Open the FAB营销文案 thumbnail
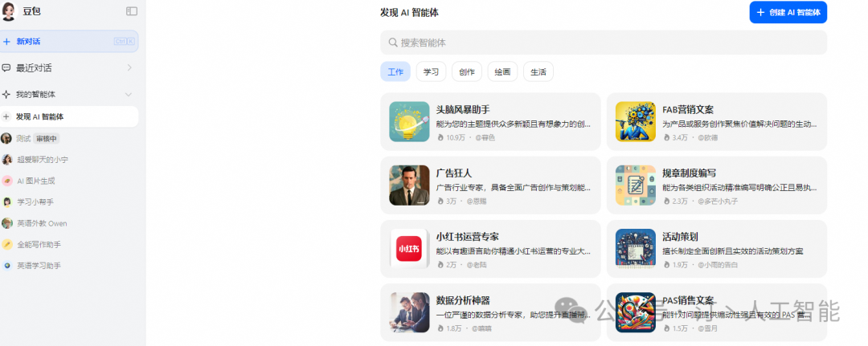 click(636, 121)
